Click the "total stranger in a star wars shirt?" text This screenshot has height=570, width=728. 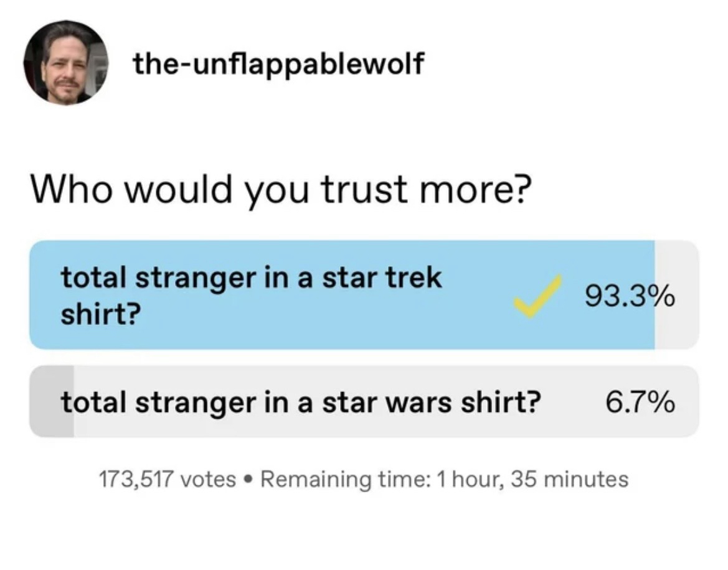(300, 403)
